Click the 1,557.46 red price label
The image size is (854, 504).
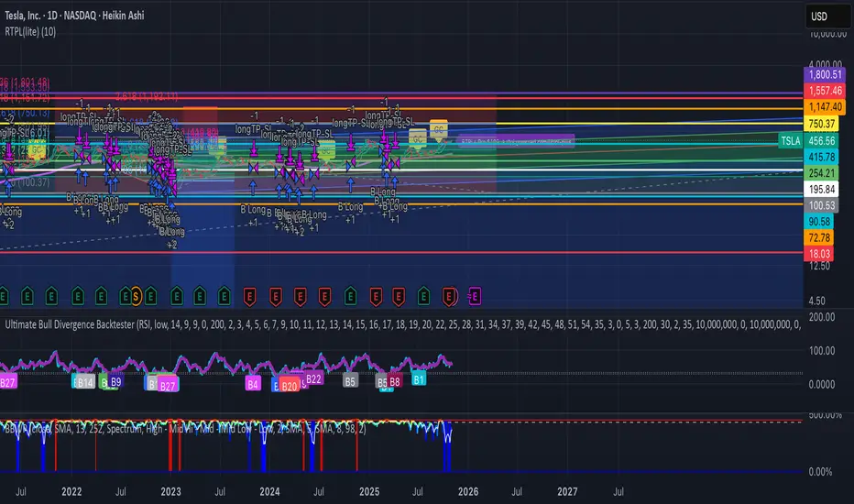tap(825, 91)
